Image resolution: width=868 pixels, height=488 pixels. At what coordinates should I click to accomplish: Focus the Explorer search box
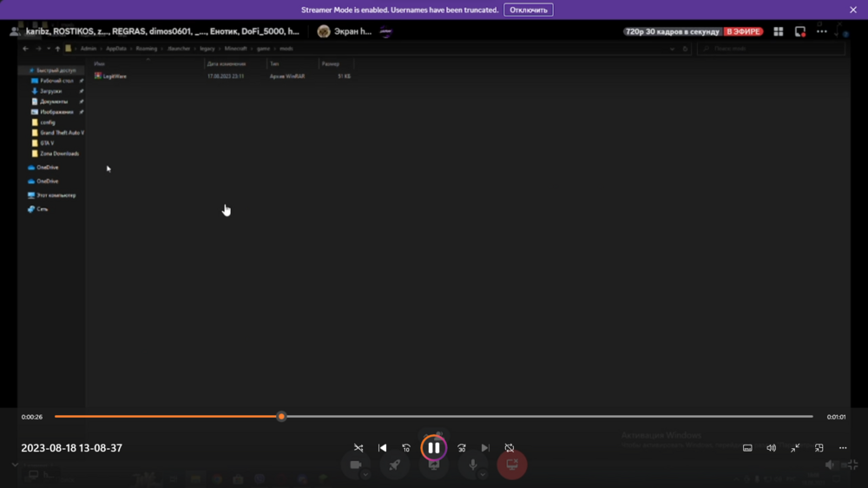[771, 49]
